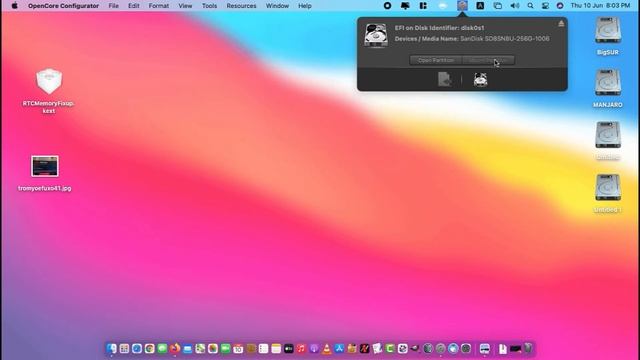Open Launchpad from the Dock
Viewport: 640px width, 360px height.
click(x=124, y=348)
